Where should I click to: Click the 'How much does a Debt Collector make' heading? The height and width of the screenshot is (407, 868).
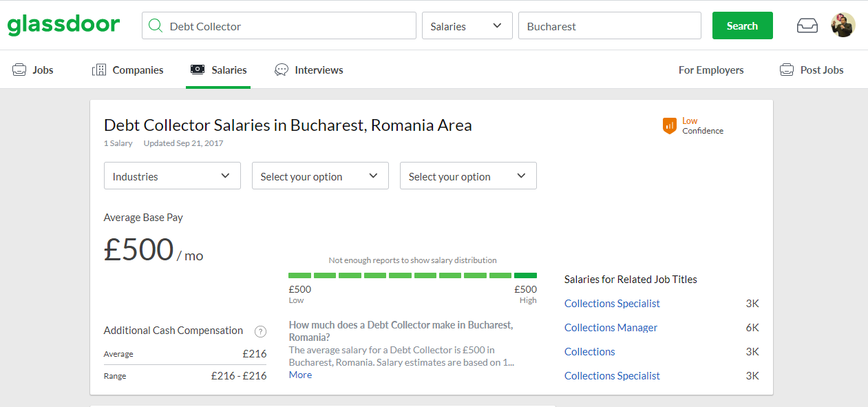click(x=401, y=331)
